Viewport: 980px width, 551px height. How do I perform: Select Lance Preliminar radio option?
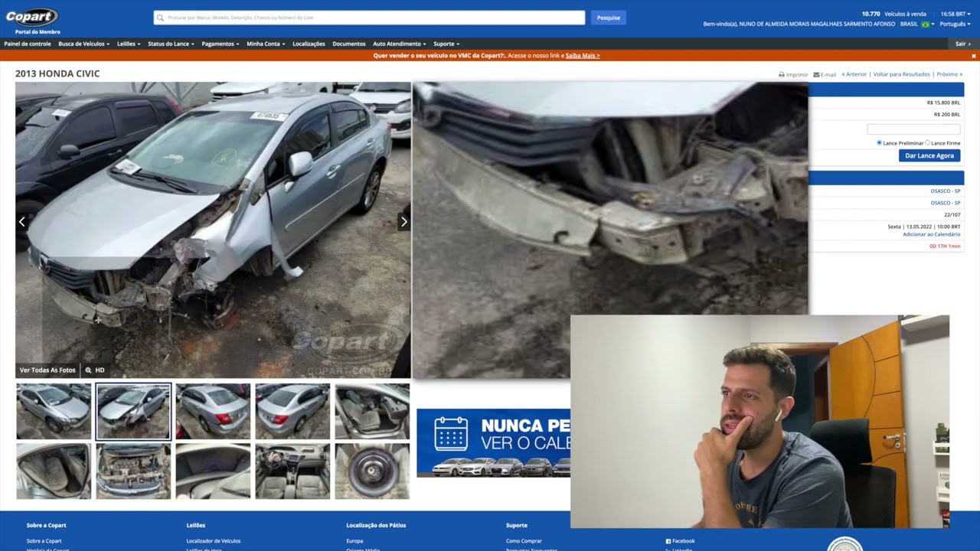click(879, 143)
